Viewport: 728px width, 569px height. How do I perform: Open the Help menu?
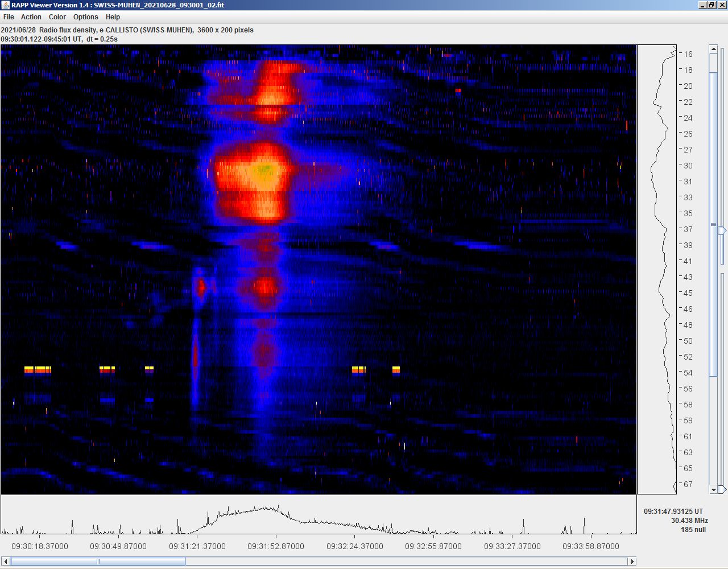point(113,17)
